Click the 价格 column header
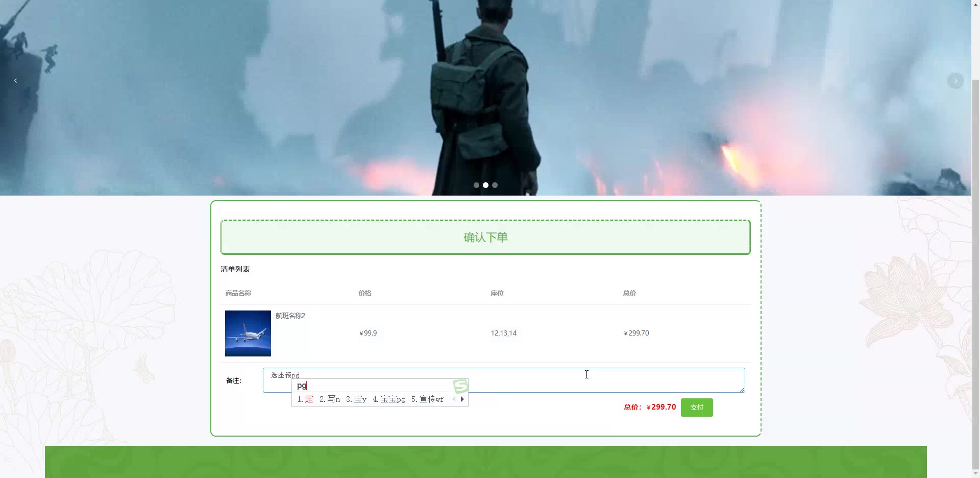 click(x=365, y=293)
